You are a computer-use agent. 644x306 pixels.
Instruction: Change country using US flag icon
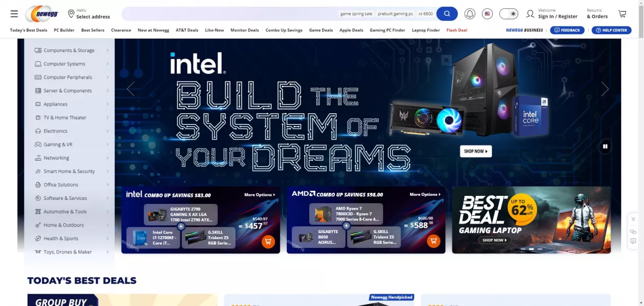(488, 14)
